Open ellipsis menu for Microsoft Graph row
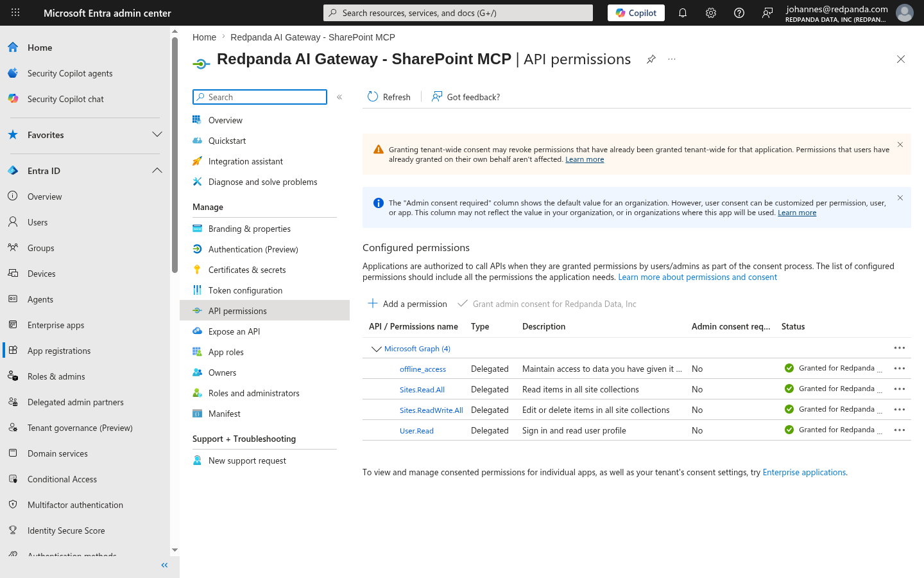Image resolution: width=924 pixels, height=578 pixels. (900, 348)
